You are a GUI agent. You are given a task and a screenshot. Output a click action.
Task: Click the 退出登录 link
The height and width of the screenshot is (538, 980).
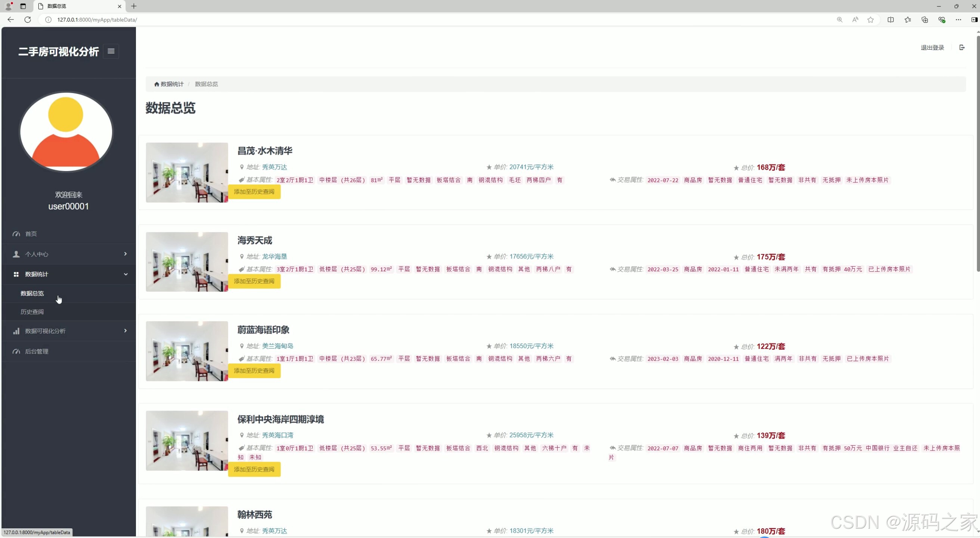click(x=932, y=47)
